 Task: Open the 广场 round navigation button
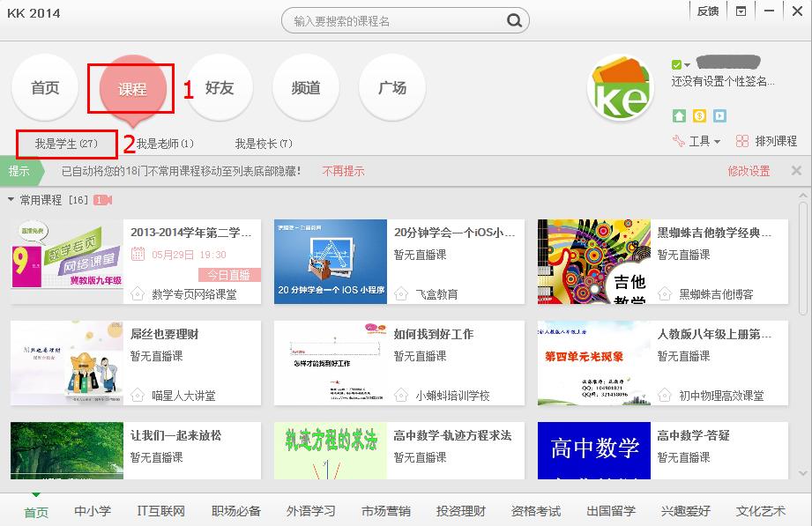tap(392, 88)
